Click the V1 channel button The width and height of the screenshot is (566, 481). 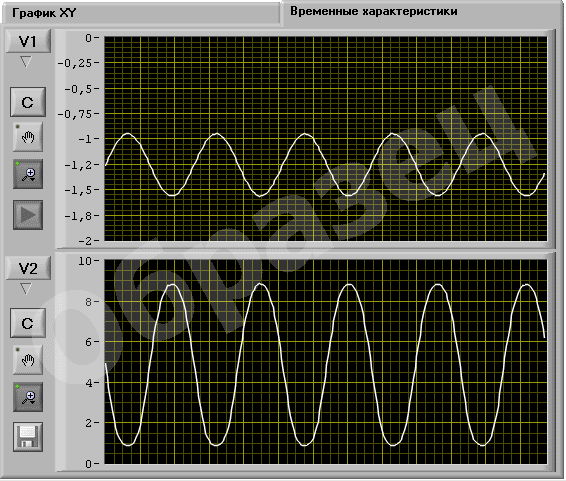(x=28, y=41)
